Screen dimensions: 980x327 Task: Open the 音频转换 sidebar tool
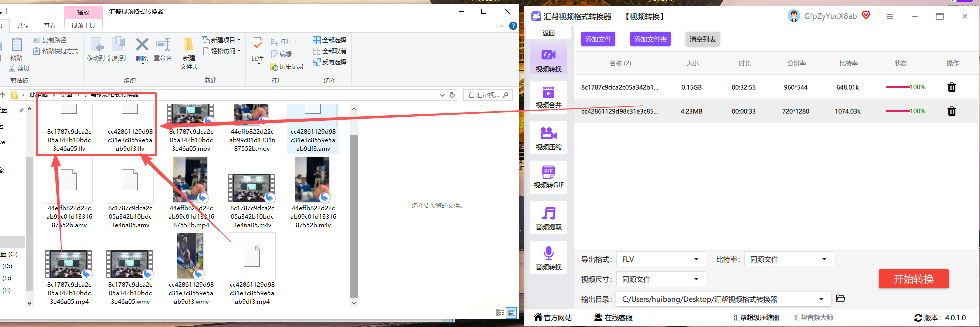click(x=548, y=258)
